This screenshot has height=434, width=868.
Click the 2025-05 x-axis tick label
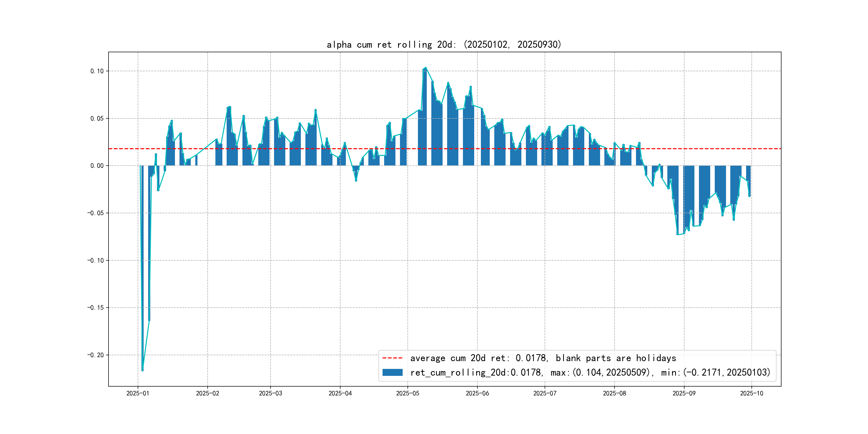tap(407, 393)
